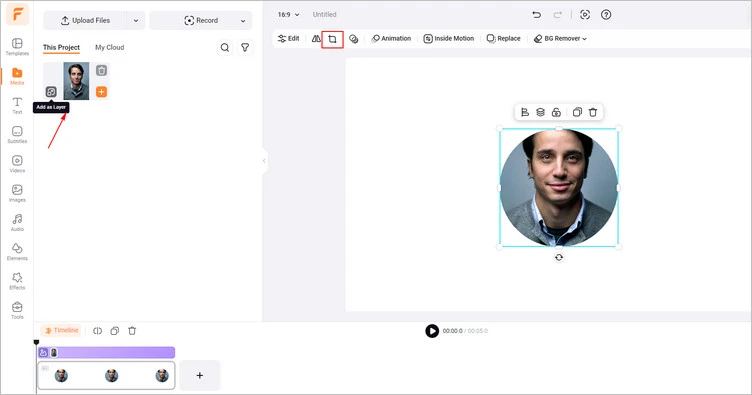Click the FlexClip logo icon
Screen dimensions: 752x395
click(x=17, y=14)
